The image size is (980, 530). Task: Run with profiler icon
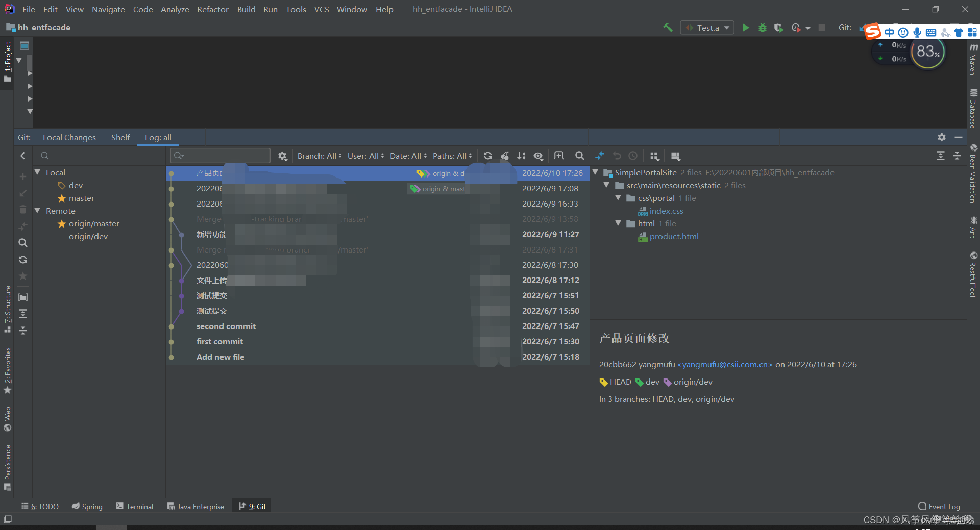click(797, 28)
